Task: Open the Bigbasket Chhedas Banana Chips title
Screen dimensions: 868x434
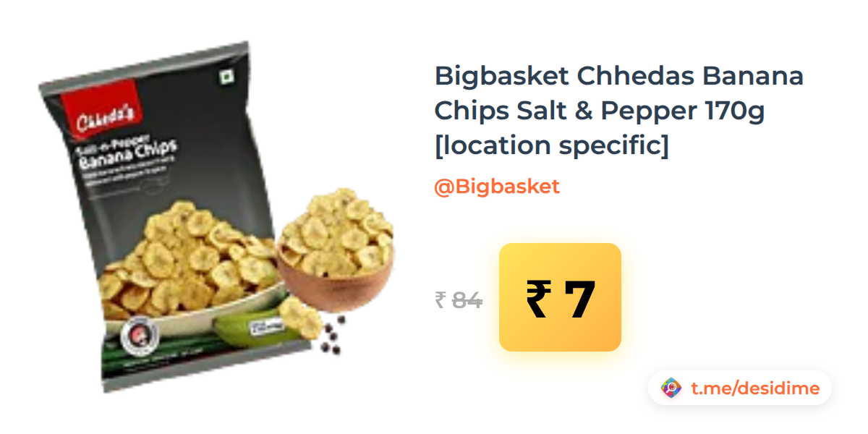Action: [619, 110]
